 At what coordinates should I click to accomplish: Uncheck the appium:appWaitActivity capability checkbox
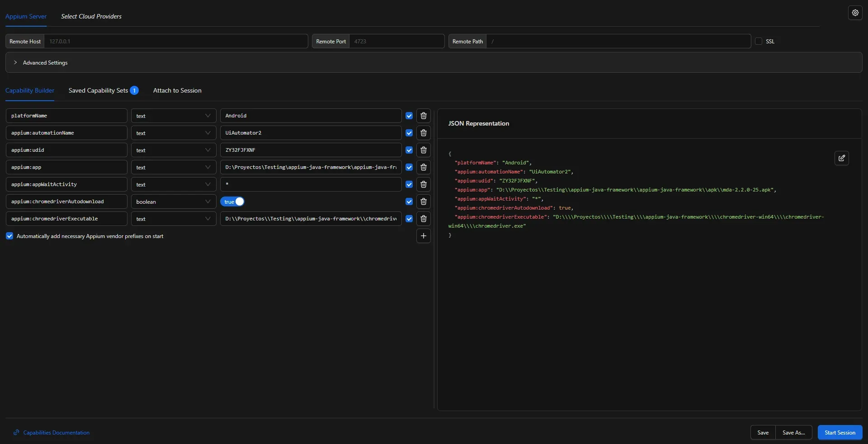[x=409, y=184]
